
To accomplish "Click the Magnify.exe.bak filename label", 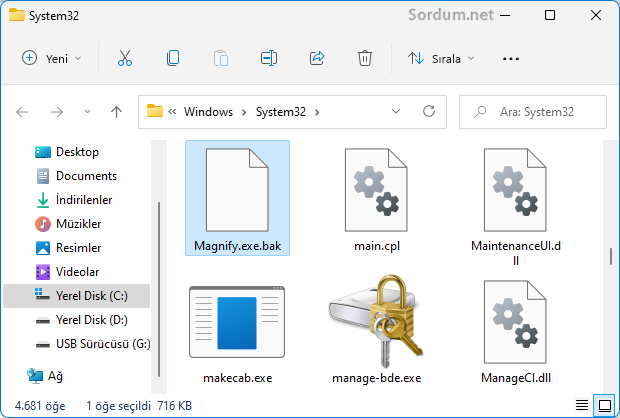I will coord(237,246).
